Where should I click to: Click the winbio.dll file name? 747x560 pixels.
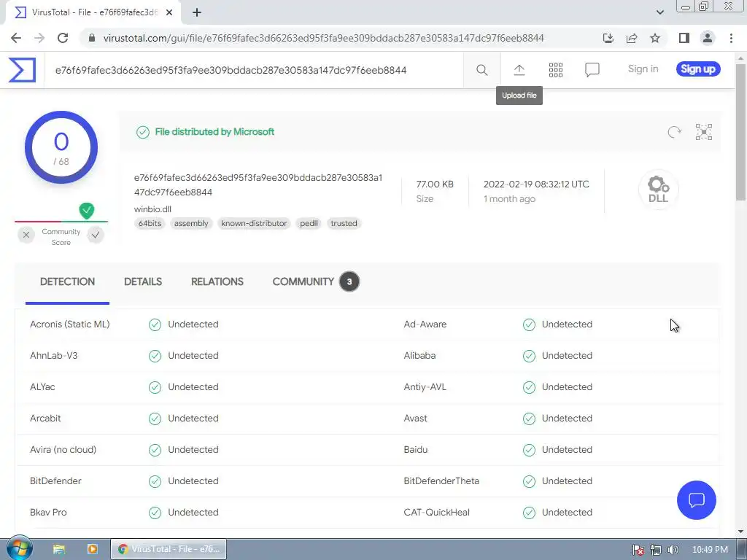click(152, 209)
